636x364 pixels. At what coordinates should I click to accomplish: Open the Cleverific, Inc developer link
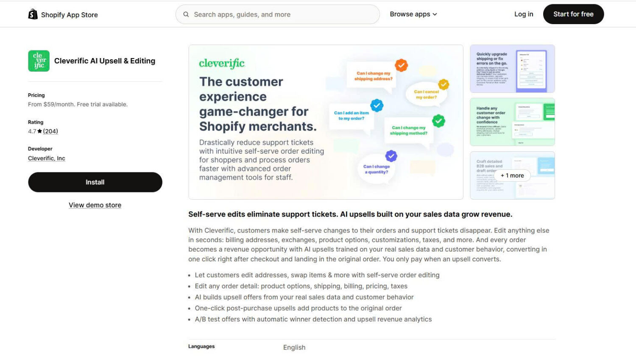47,158
